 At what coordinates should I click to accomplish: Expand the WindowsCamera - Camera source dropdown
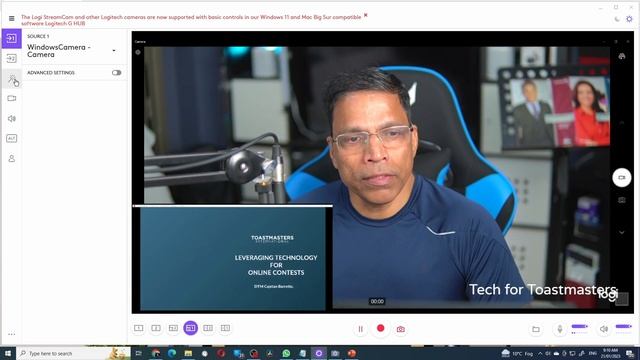pos(114,51)
